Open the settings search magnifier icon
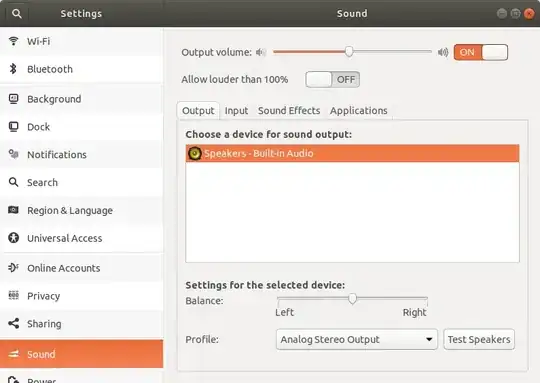The width and height of the screenshot is (540, 383). click(x=17, y=14)
